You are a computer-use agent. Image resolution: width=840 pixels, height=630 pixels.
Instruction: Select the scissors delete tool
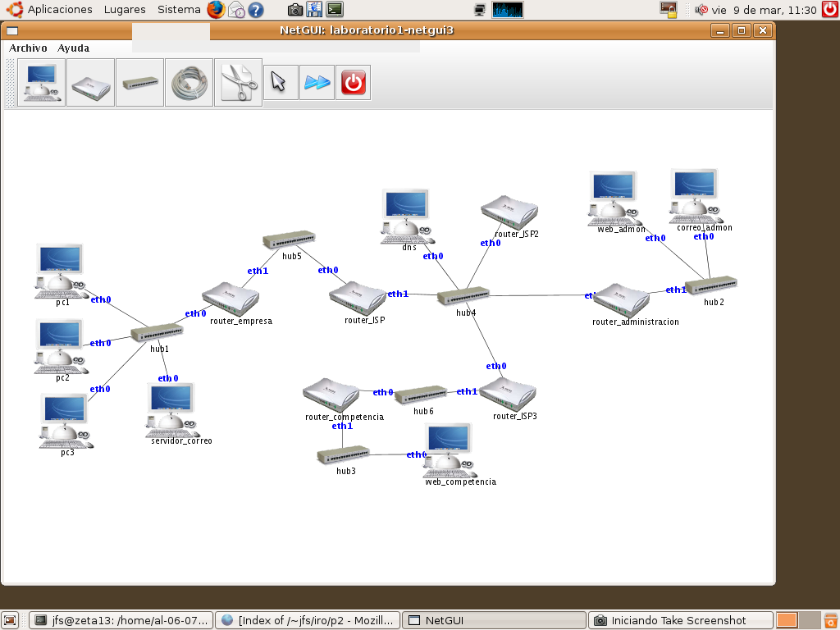click(x=238, y=82)
